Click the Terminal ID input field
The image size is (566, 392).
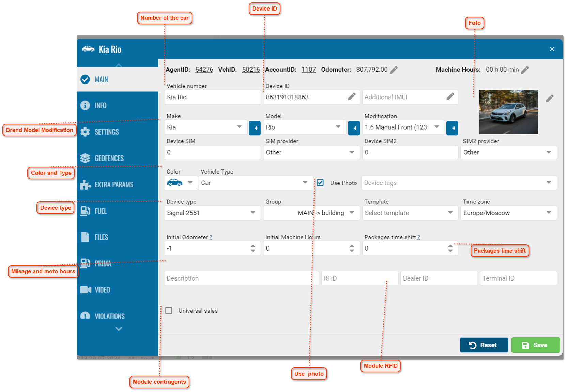point(518,278)
